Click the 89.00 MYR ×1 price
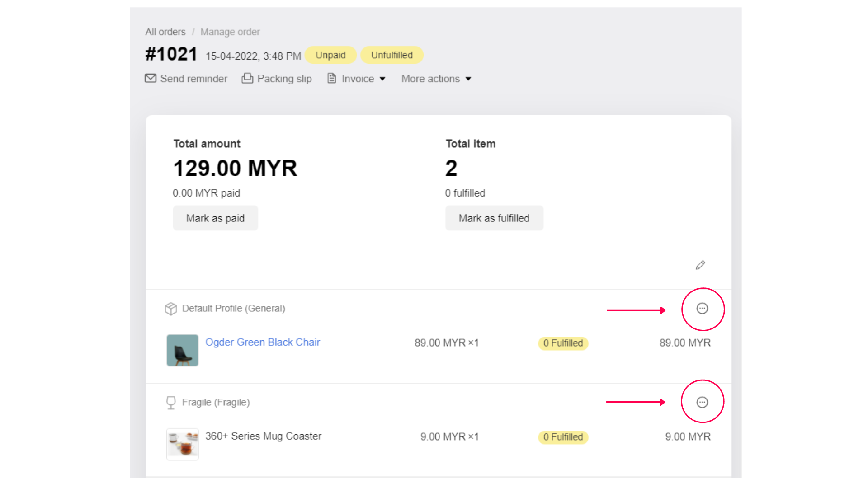868x488 pixels. click(x=447, y=343)
